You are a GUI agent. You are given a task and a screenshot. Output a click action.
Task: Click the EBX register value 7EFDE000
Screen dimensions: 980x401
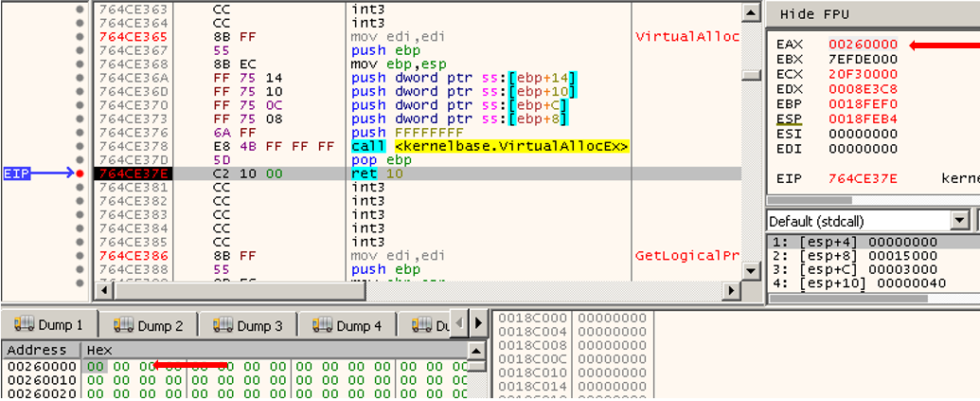point(864,60)
